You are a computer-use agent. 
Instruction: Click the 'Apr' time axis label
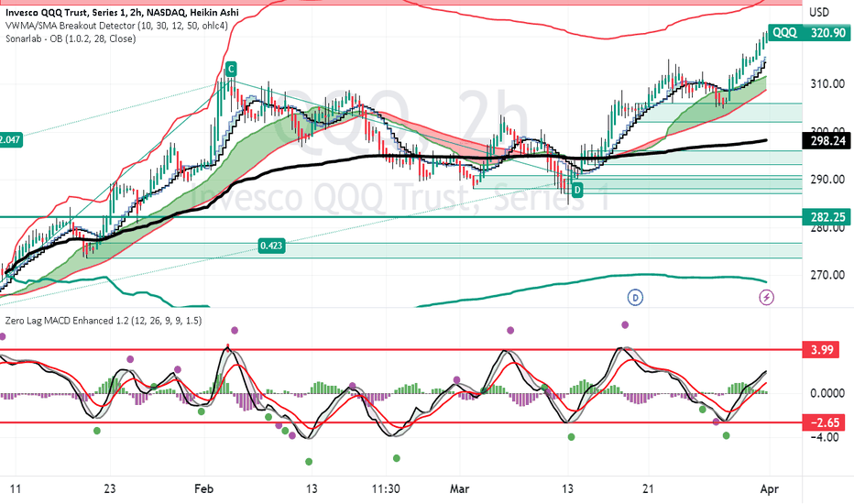pyautogui.click(x=769, y=488)
